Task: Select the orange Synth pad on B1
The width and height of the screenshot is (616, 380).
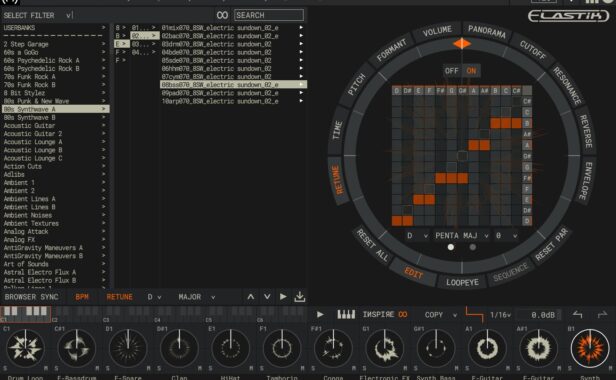Action: 590,349
